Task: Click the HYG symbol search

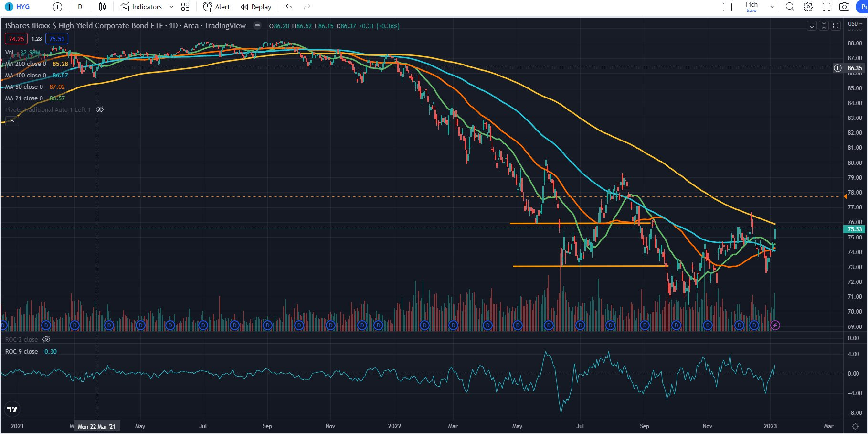Action: click(17, 7)
